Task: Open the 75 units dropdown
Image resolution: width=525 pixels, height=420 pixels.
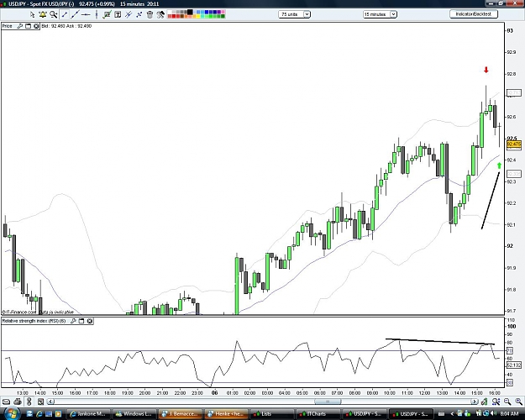Action: (x=294, y=14)
